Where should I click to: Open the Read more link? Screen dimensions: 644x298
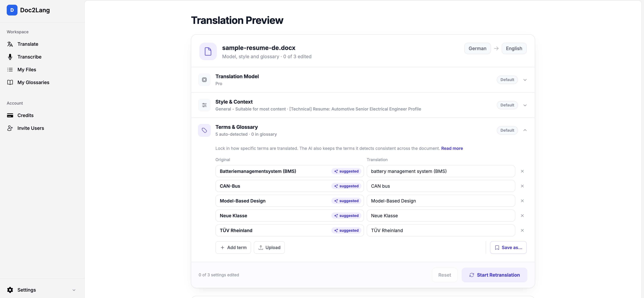click(x=452, y=148)
